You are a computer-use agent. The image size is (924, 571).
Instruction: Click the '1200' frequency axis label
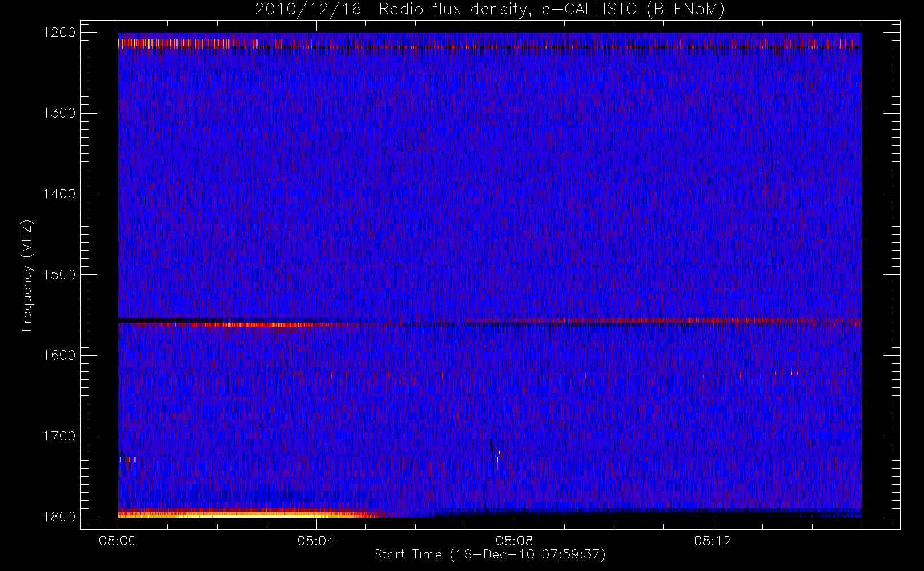click(59, 33)
